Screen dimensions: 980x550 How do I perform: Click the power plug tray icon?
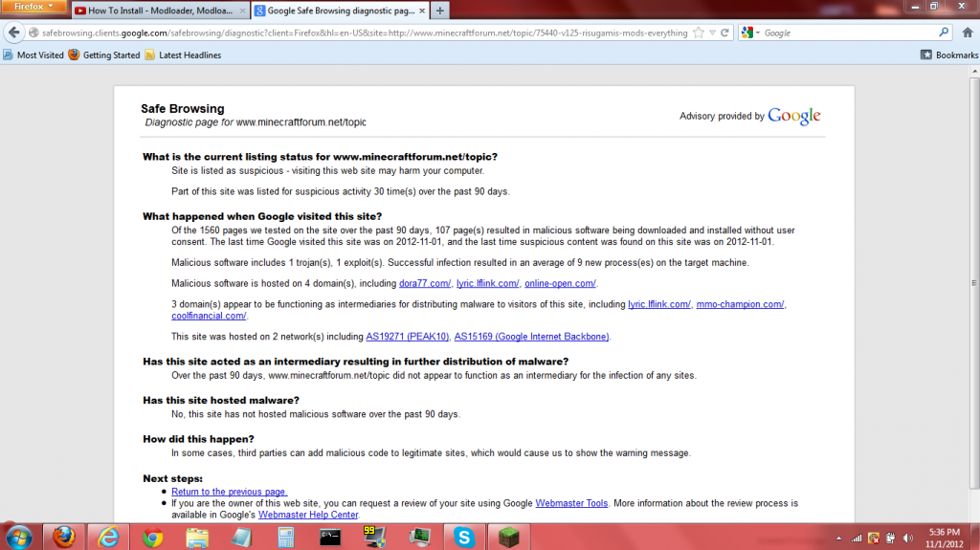[891, 539]
